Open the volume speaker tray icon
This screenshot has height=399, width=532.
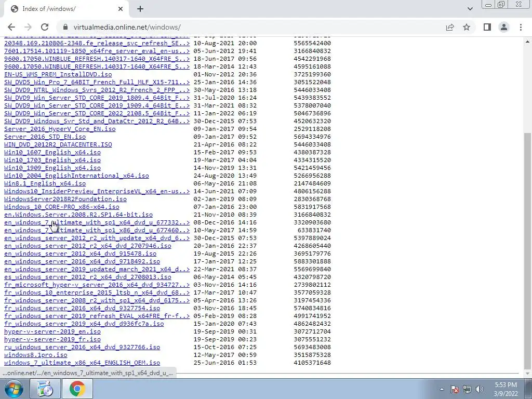(479, 389)
